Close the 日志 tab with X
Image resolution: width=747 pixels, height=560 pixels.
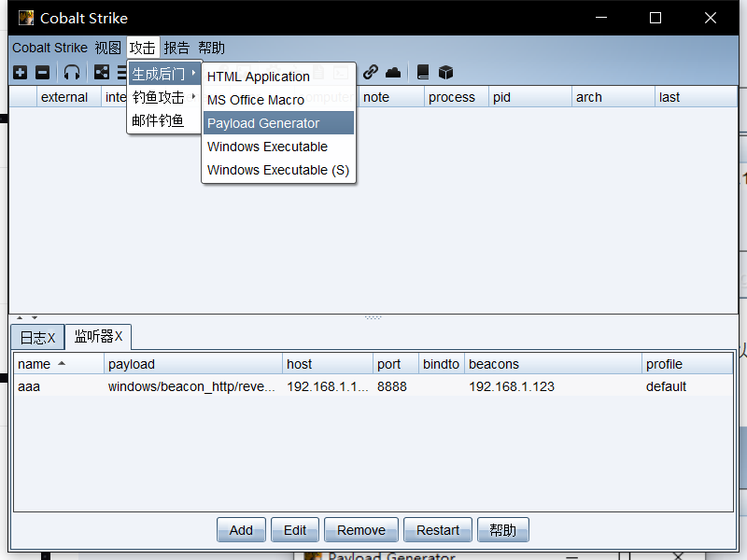[51, 338]
